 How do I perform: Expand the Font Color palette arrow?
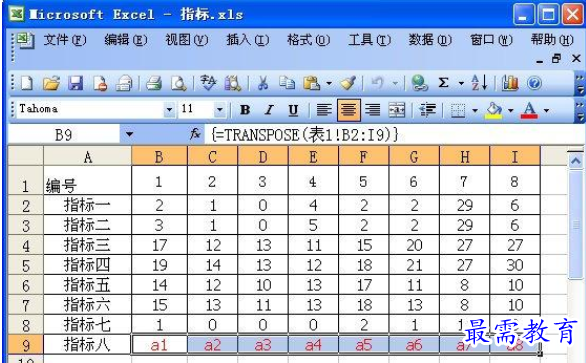coord(546,110)
